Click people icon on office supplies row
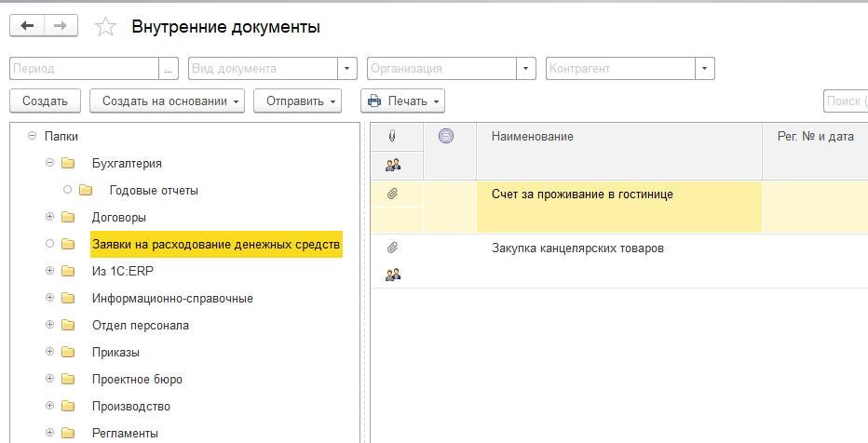This screenshot has height=443, width=868. 393,275
